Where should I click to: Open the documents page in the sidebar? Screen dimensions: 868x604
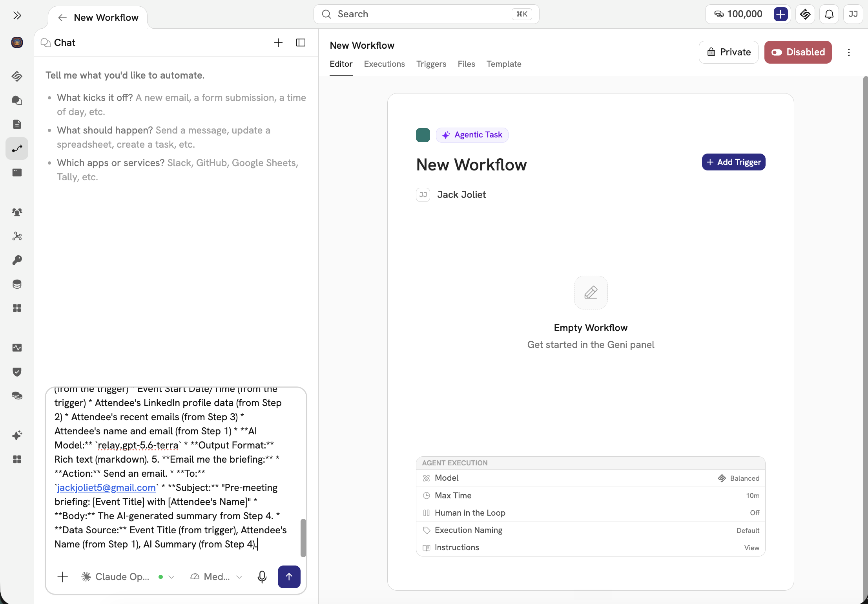17,124
